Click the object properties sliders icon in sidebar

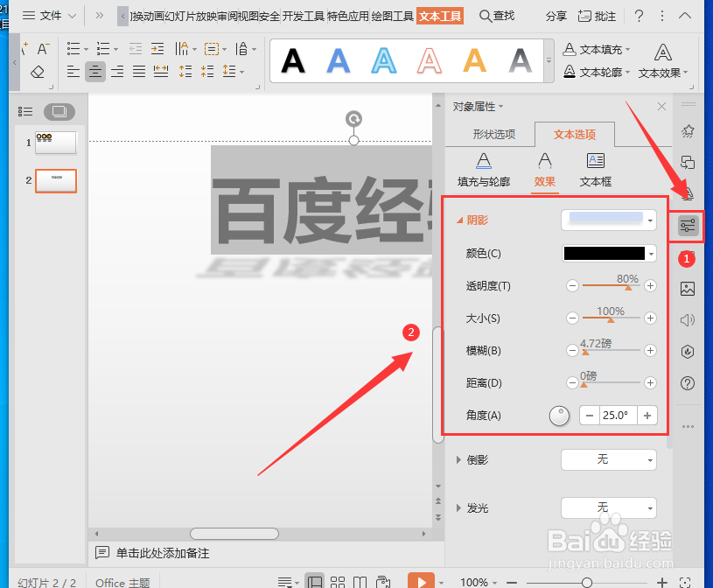point(688,226)
